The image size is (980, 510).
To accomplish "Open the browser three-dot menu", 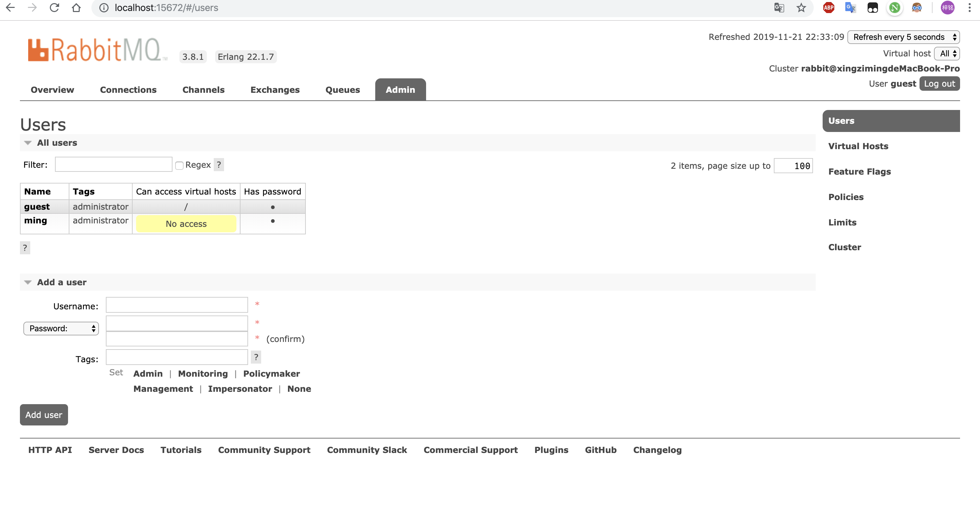I will pyautogui.click(x=969, y=8).
